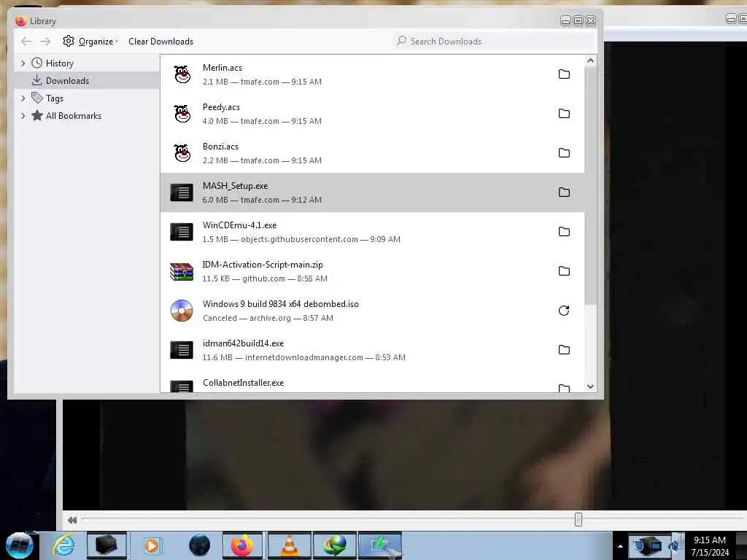Open containing folder for Peedy.acs
The image size is (747, 560).
564,113
